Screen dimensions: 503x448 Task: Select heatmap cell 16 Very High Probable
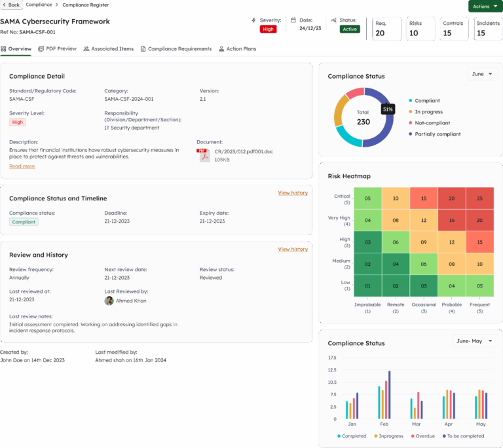(452, 220)
